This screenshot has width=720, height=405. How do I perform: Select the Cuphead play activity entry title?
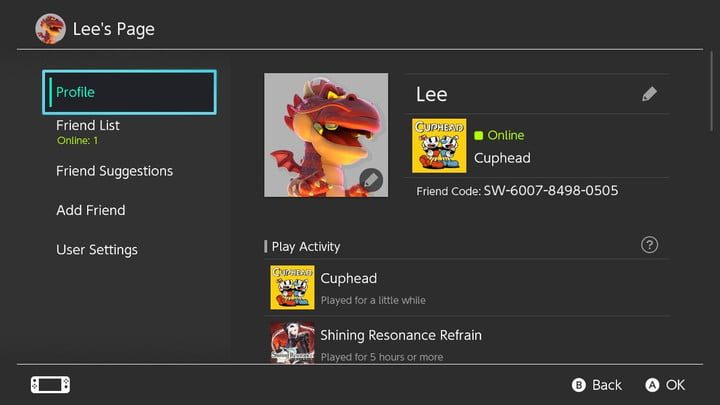348,279
